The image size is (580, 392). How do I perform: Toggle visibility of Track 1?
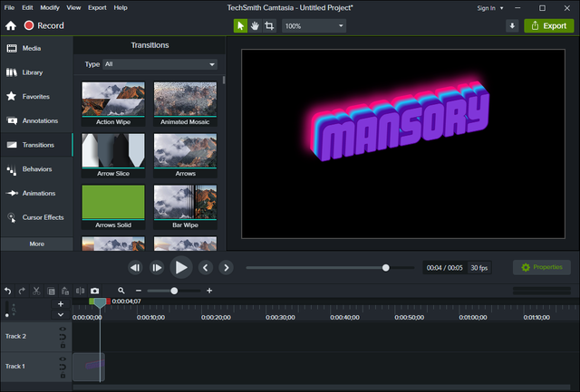(x=62, y=360)
